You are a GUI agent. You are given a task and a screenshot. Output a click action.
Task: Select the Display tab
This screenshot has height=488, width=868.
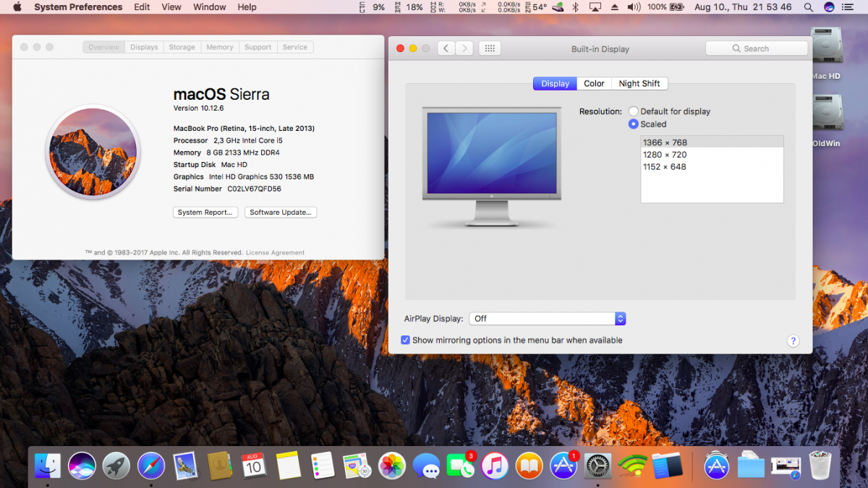point(555,83)
